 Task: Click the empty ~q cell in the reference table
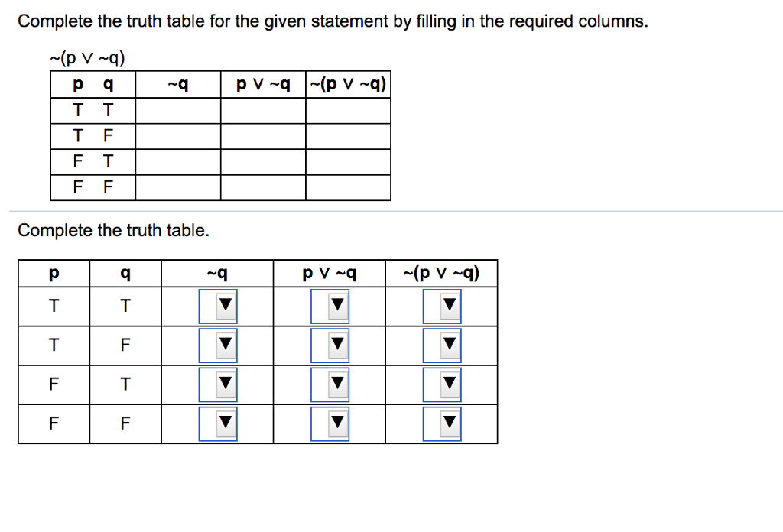point(177,110)
